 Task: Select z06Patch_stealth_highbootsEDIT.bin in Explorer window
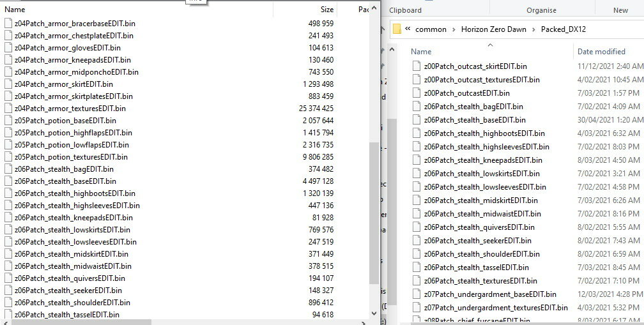(484, 133)
